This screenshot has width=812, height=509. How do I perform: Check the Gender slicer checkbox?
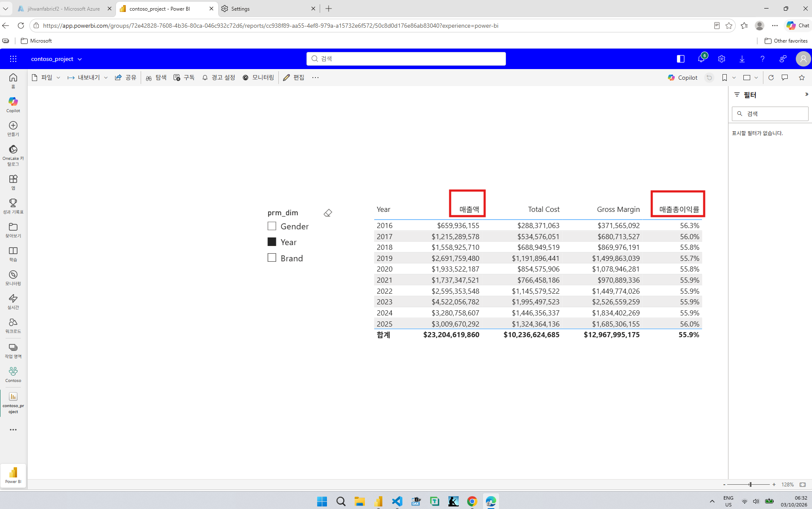coord(272,226)
